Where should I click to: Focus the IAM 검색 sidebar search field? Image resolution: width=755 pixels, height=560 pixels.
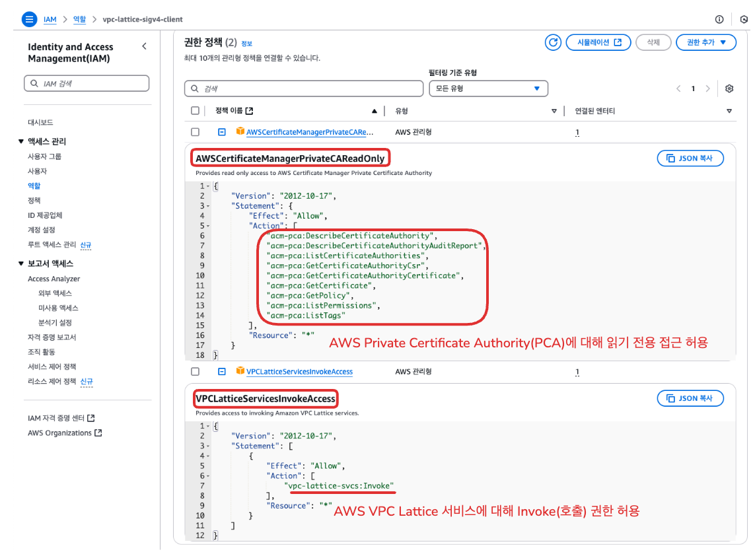pos(87,83)
